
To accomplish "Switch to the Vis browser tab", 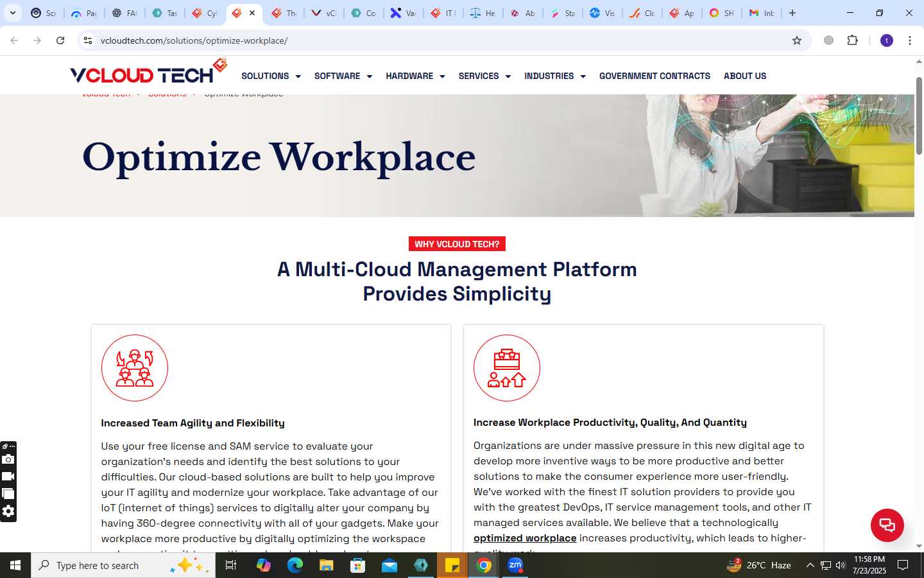I will [x=603, y=13].
